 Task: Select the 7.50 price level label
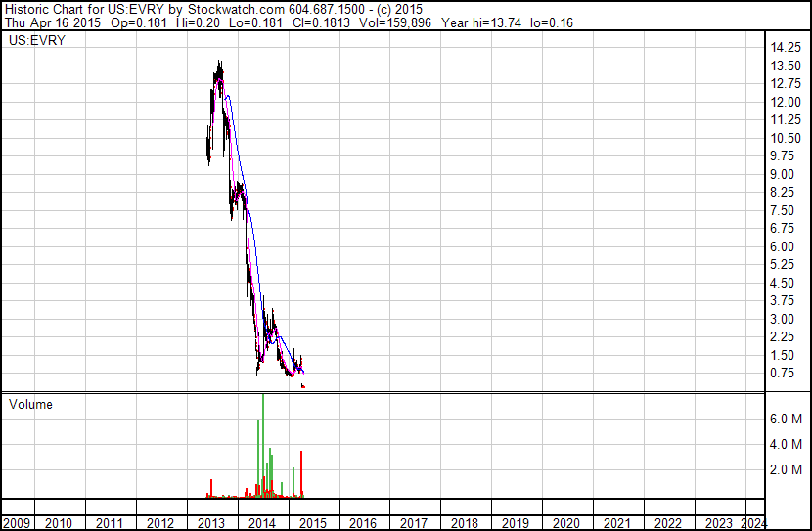pos(783,211)
